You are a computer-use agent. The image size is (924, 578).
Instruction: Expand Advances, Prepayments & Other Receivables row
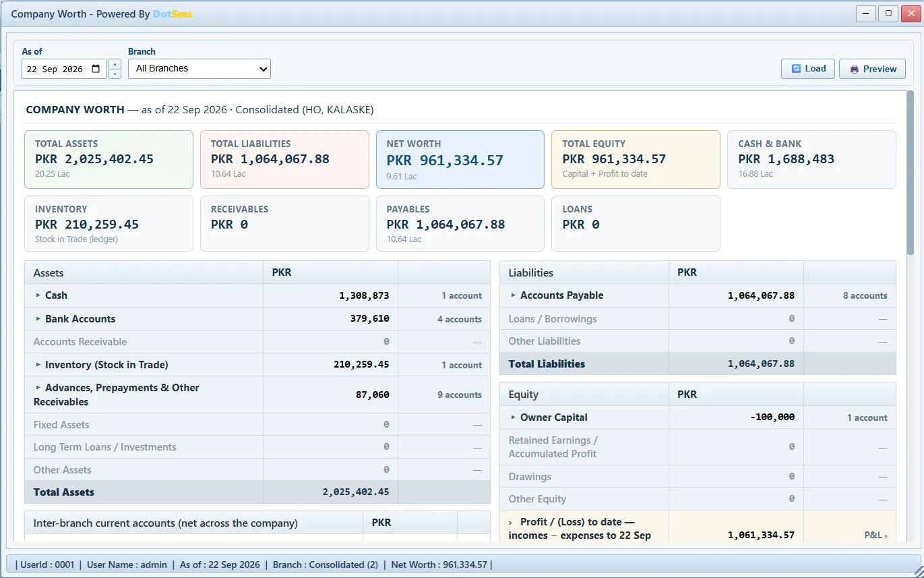coord(38,388)
